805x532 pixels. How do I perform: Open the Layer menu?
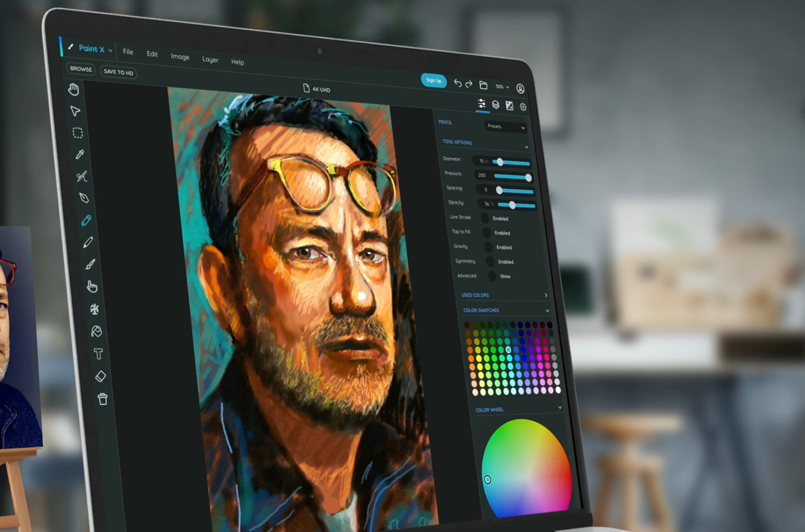click(210, 60)
